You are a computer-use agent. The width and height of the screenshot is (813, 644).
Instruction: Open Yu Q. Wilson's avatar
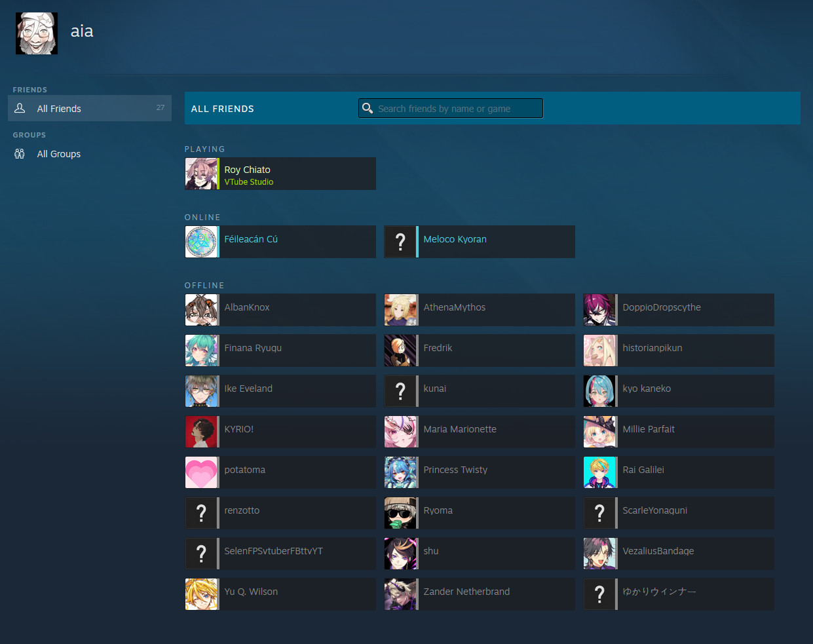[x=201, y=594]
